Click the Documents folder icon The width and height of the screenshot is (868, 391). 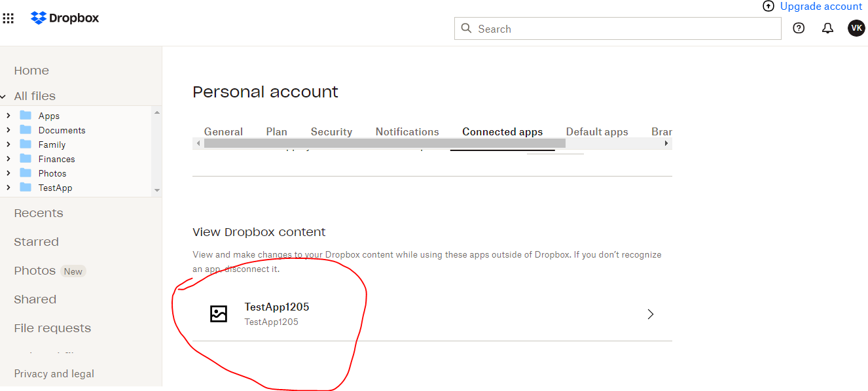26,129
